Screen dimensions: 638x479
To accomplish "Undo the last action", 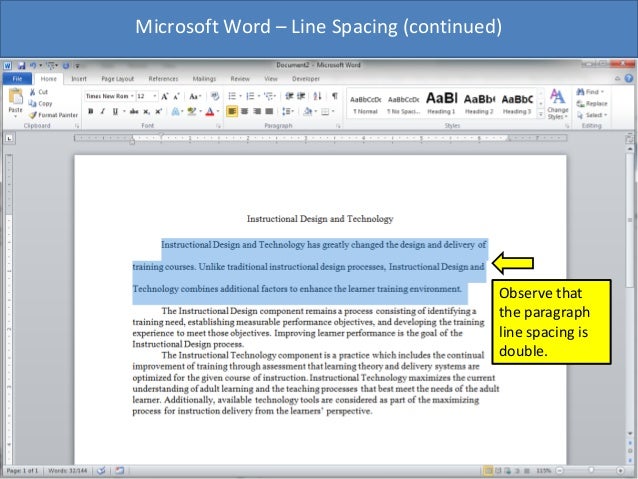I will (33, 65).
